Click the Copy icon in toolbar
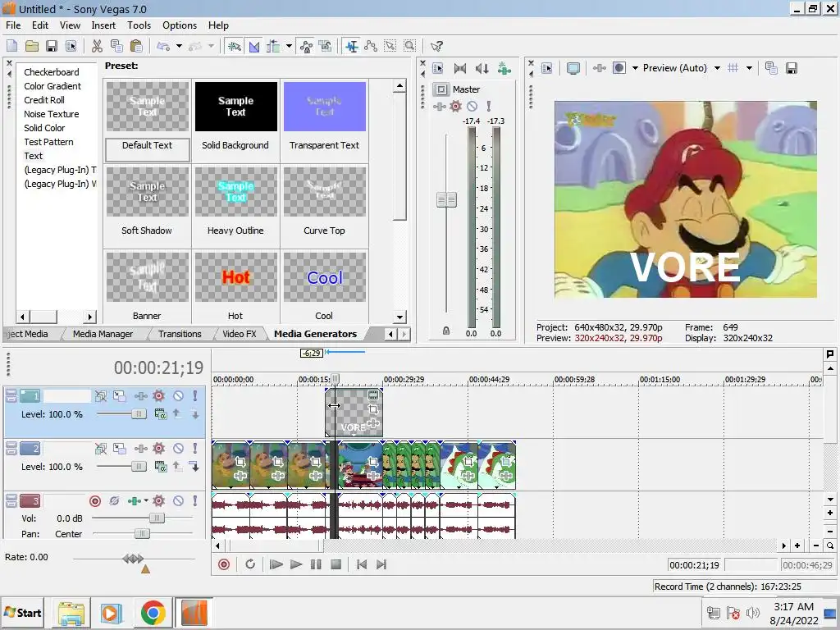This screenshot has width=840, height=630. (x=116, y=46)
